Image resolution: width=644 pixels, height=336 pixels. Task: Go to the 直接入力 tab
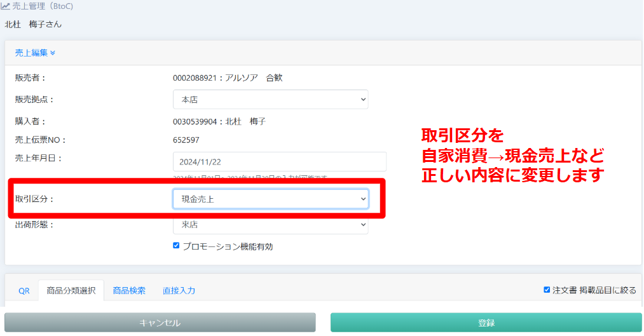pyautogui.click(x=179, y=290)
